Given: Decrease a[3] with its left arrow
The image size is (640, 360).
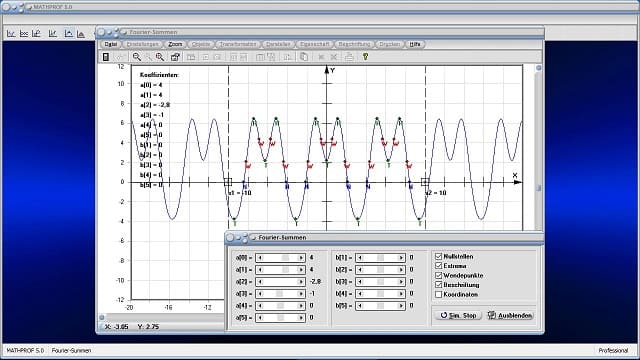Looking at the screenshot, I should [x=260, y=293].
